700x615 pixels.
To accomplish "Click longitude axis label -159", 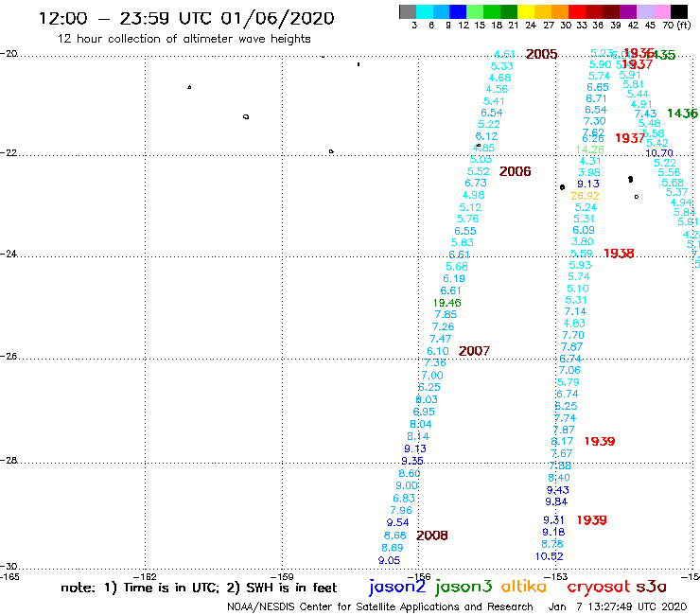I will (282, 577).
